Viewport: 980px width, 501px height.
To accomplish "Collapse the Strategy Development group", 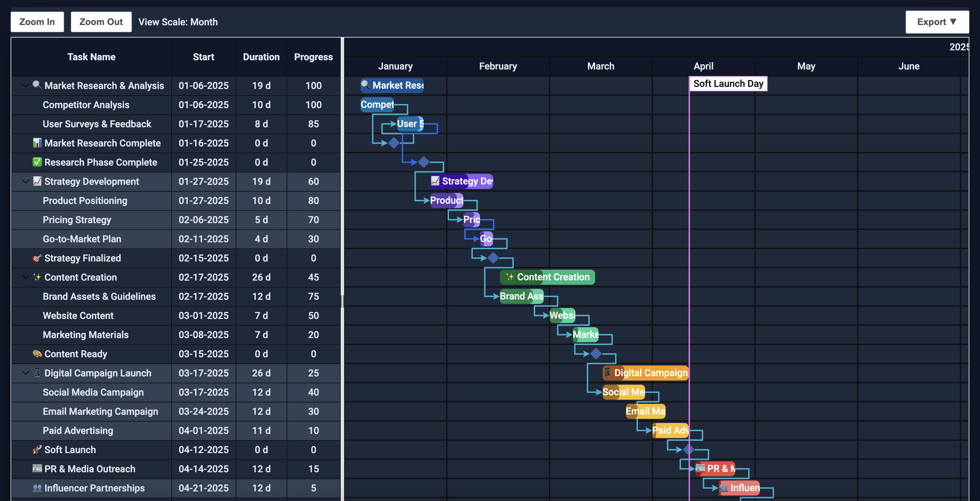I will [25, 181].
